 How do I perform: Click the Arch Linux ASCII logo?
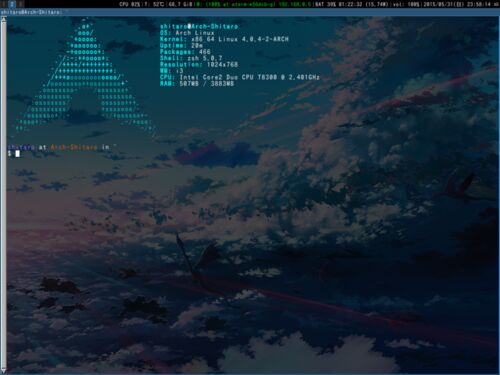pos(85,77)
